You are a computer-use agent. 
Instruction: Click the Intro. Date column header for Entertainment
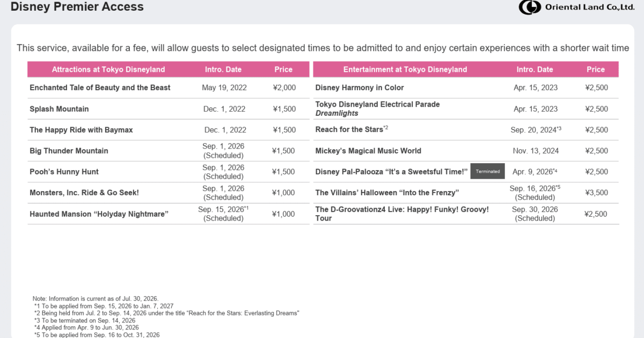pyautogui.click(x=535, y=69)
